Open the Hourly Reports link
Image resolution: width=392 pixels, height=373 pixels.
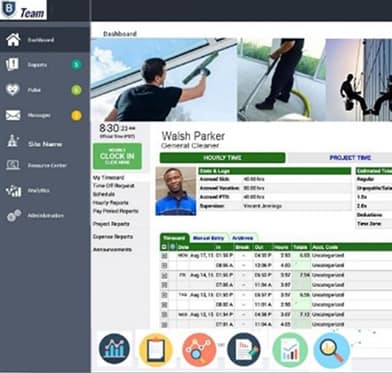110,203
